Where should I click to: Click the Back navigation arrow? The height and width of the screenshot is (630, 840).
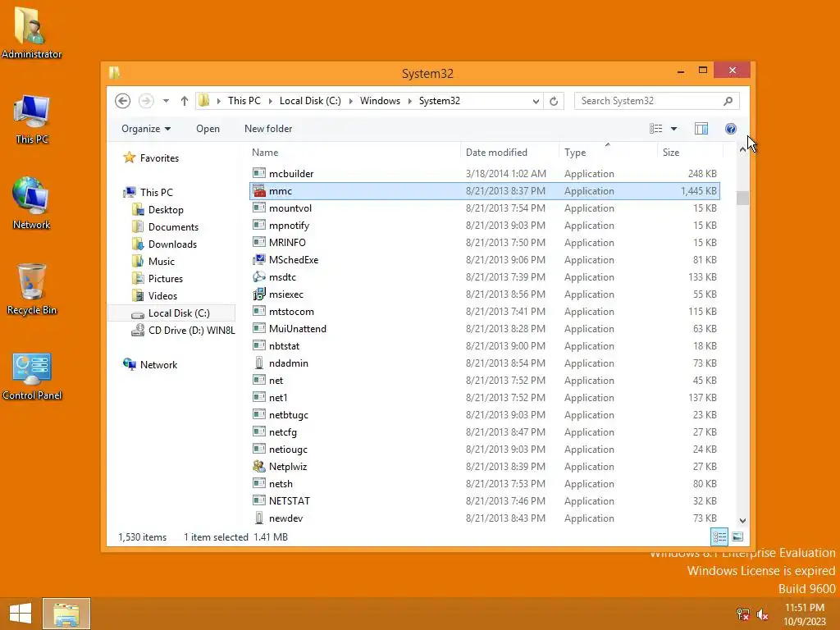123,101
